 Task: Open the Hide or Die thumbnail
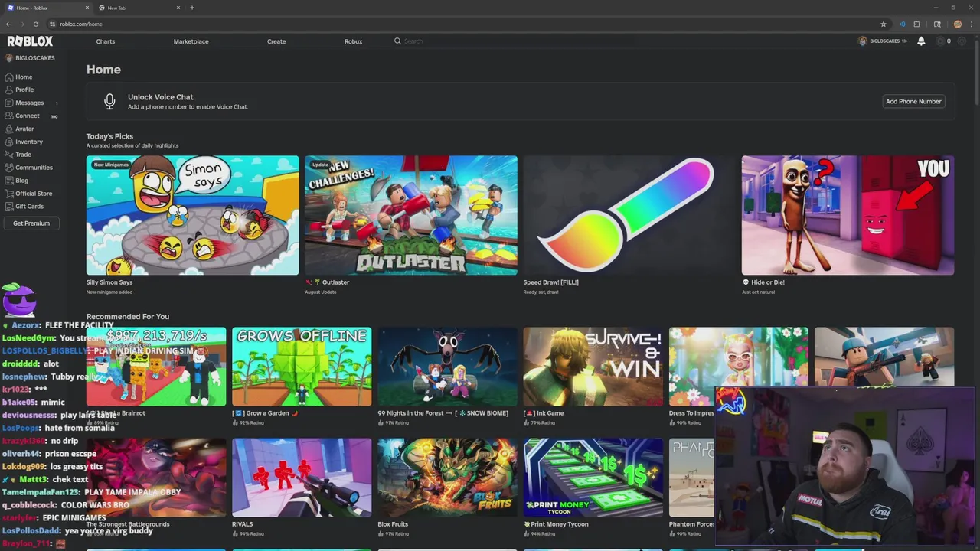click(x=848, y=215)
